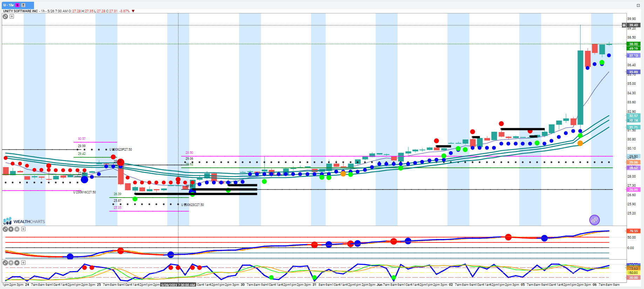Screen dimensions: 644x289
Task: Click the 39.90 top price scale value
Action: (631, 19)
